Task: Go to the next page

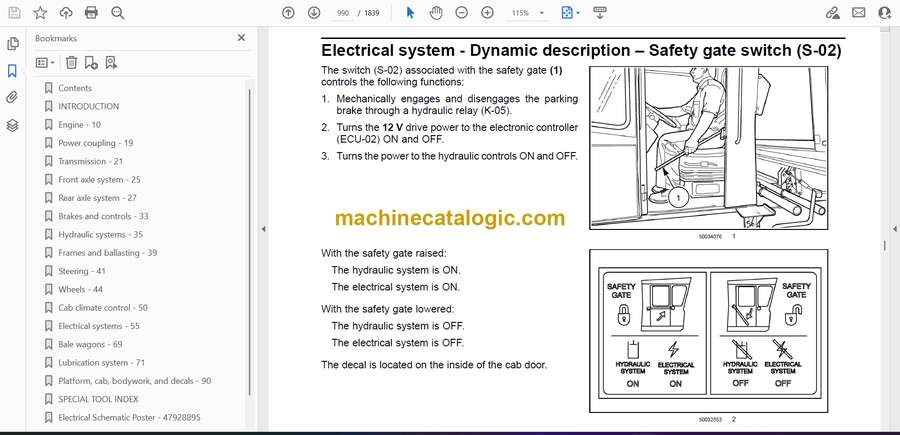Action: 313,13
